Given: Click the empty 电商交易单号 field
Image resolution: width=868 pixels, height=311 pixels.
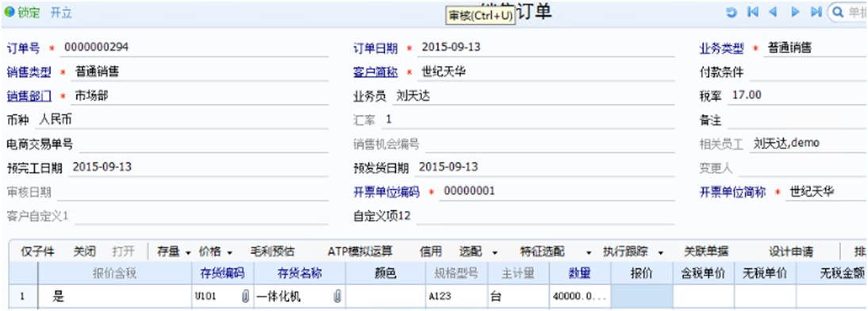Looking at the screenshot, I should [x=204, y=144].
